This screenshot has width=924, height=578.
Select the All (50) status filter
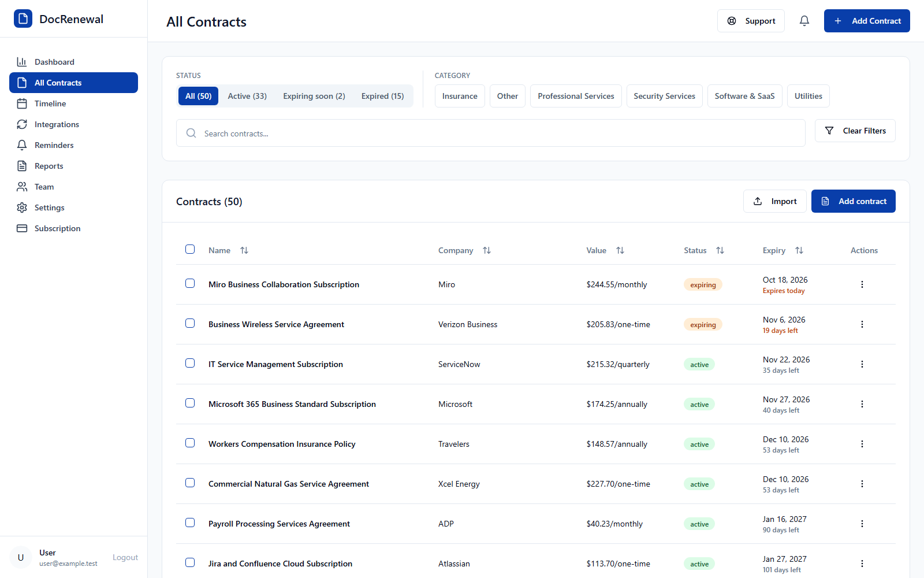coord(198,96)
